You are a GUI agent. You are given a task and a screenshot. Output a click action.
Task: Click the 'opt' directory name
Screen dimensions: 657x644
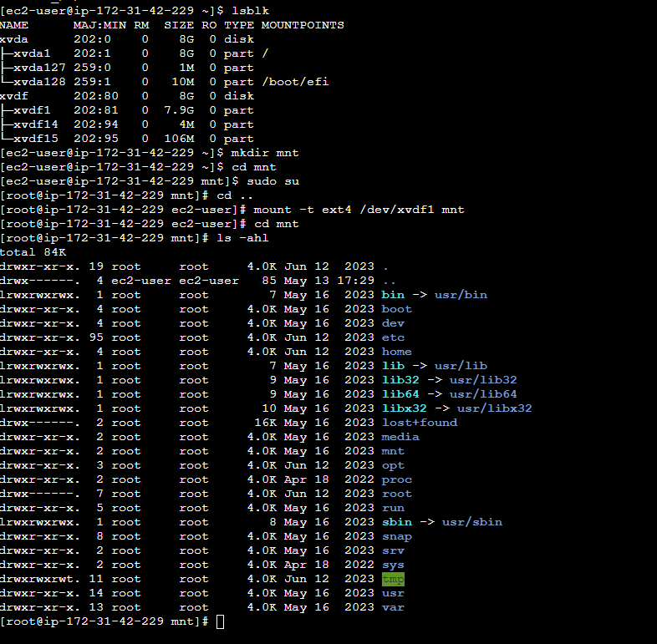tap(393, 465)
